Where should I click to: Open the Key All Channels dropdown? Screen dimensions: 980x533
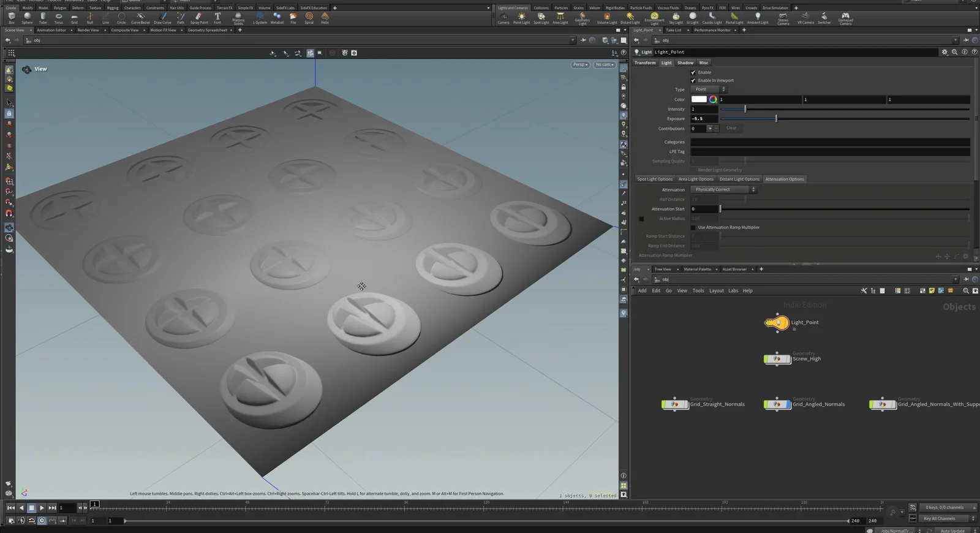point(949,518)
